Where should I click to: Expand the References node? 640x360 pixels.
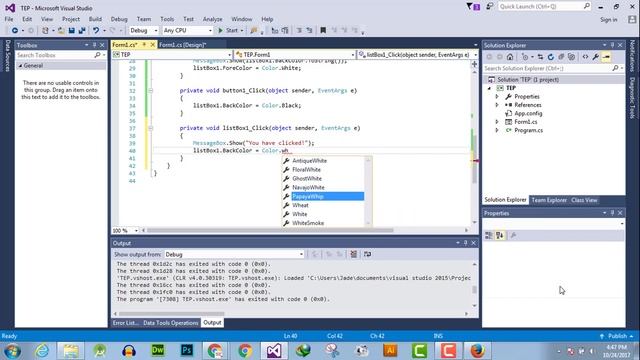[x=497, y=105]
